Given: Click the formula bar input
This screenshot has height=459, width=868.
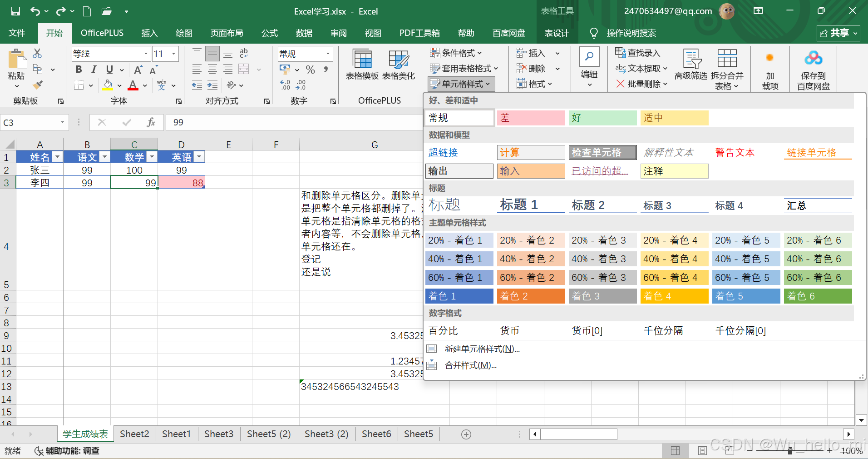Looking at the screenshot, I should click(x=294, y=122).
